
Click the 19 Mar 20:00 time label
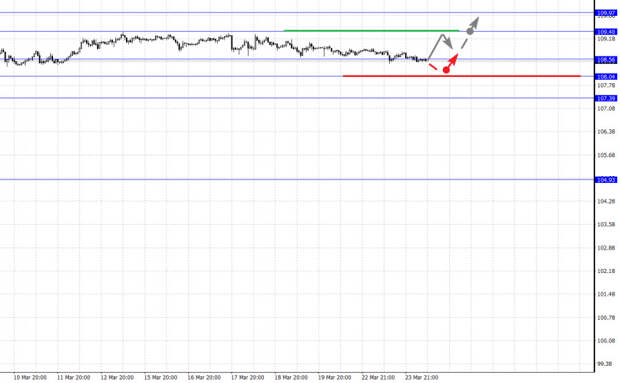335,377
